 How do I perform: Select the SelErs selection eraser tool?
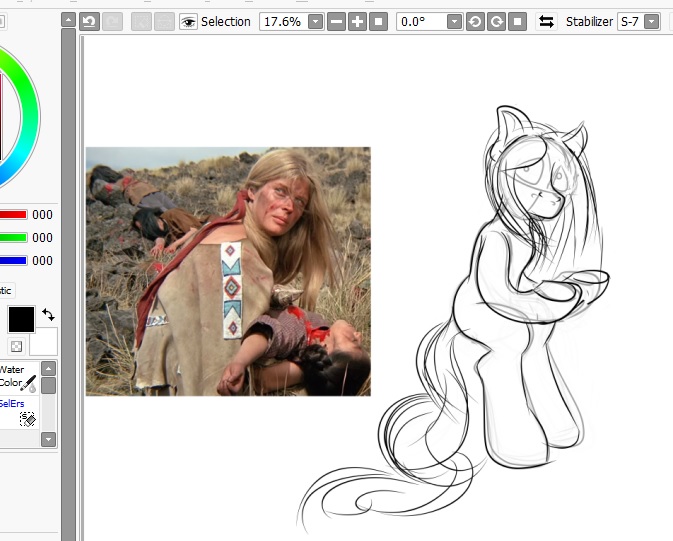click(x=19, y=413)
